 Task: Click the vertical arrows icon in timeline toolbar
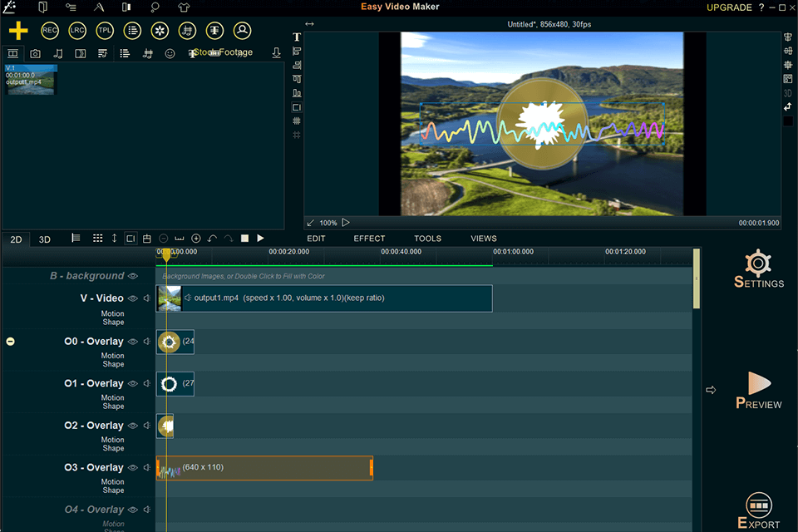115,239
